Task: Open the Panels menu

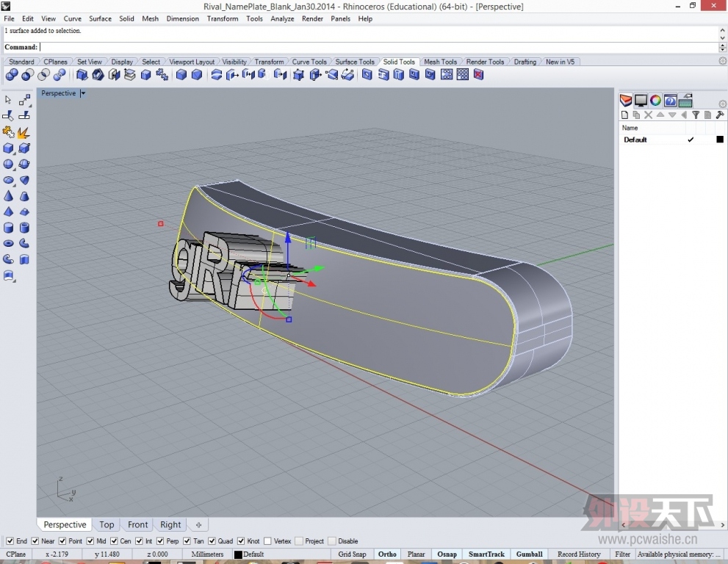Action: [340, 18]
